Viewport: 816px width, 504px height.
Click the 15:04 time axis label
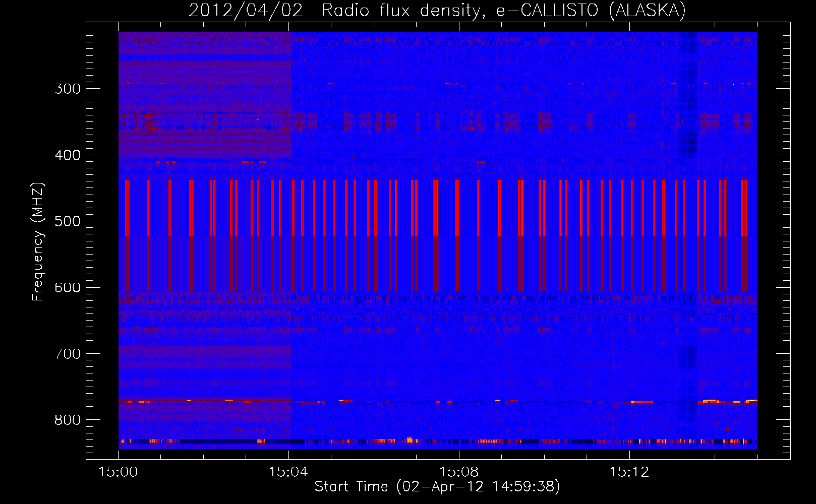(288, 472)
